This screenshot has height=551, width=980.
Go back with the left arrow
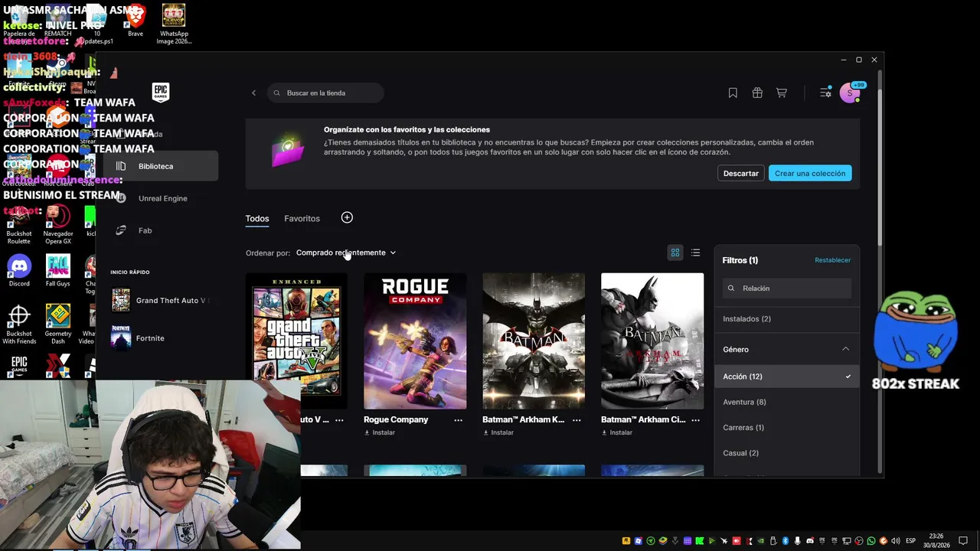click(253, 93)
